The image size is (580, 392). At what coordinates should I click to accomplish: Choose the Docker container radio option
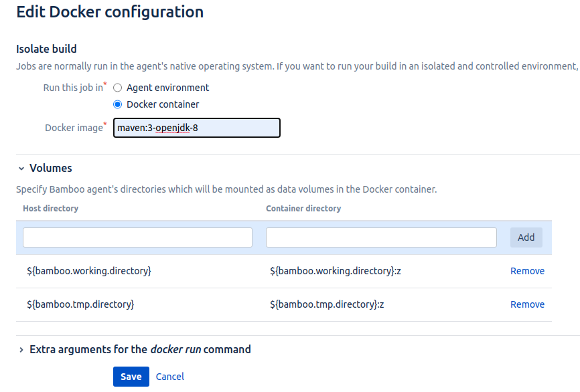click(118, 104)
